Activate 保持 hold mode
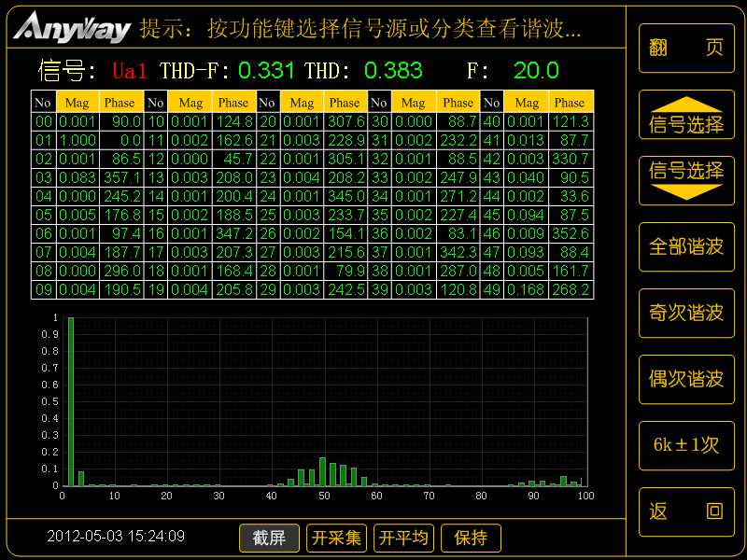 470,538
